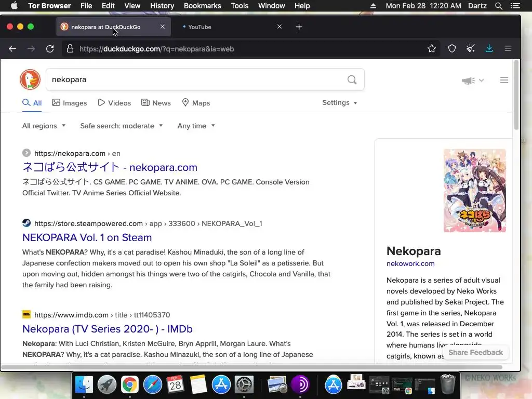Viewport: 532px width, 399px height.
Task: Open a new tab with plus
Action: pos(299,27)
